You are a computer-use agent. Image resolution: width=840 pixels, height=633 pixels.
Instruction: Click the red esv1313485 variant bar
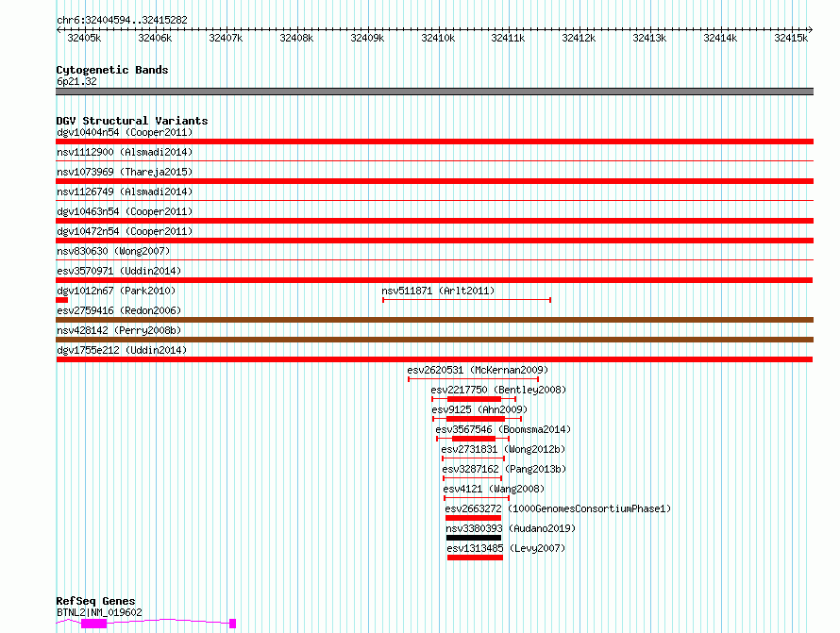tap(475, 558)
